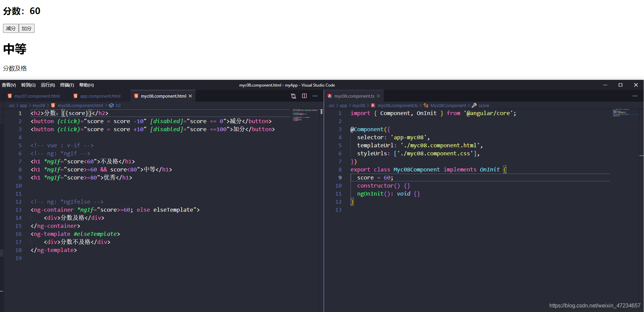Click the 减分 button in the browser
Viewport: 644px width, 312px height.
pyautogui.click(x=11, y=29)
